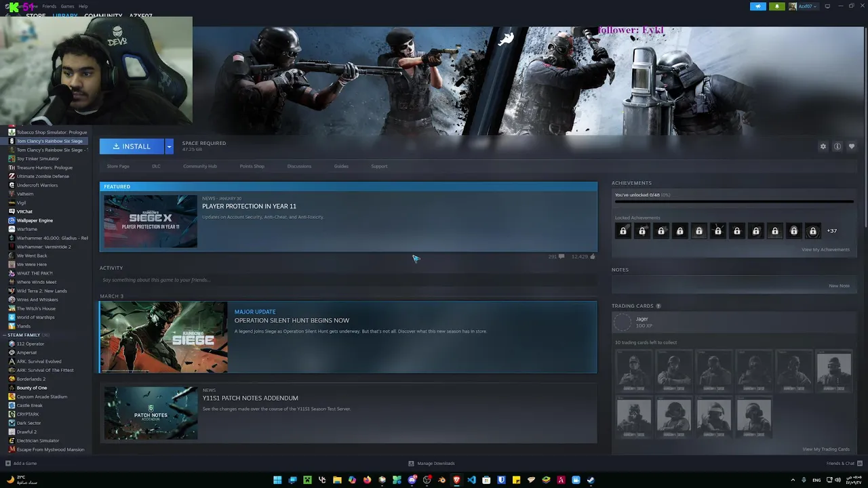Open the Windows Start button
Image resolution: width=868 pixels, height=488 pixels.
[x=277, y=480]
